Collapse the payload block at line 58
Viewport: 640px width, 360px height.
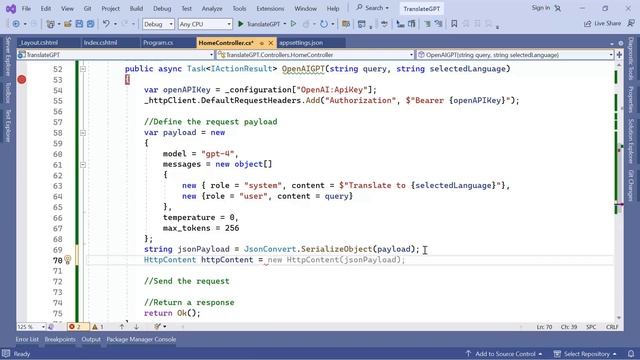(83, 133)
